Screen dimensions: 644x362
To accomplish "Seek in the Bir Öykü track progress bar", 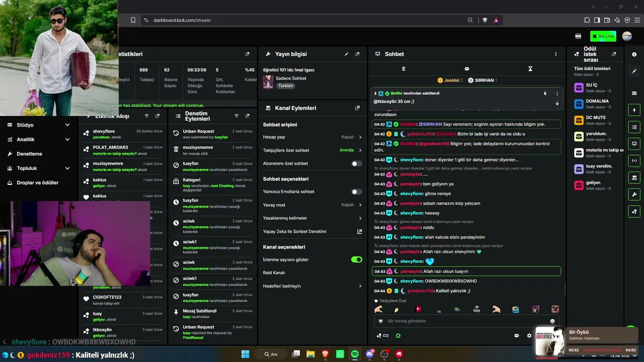I will tap(602, 350).
